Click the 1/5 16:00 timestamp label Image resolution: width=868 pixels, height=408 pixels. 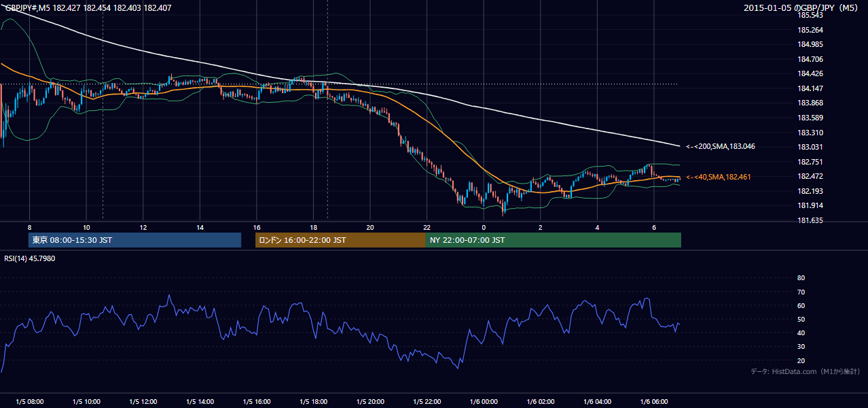(257, 402)
